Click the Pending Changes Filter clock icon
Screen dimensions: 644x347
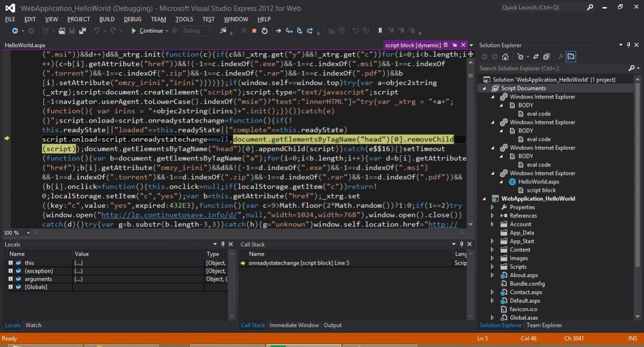[520, 57]
